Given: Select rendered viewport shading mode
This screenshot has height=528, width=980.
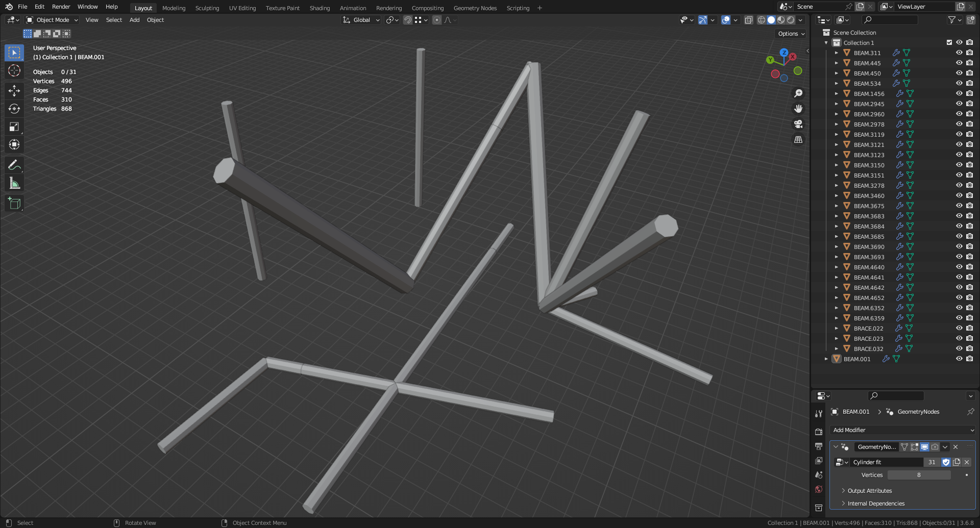Looking at the screenshot, I should coord(791,20).
